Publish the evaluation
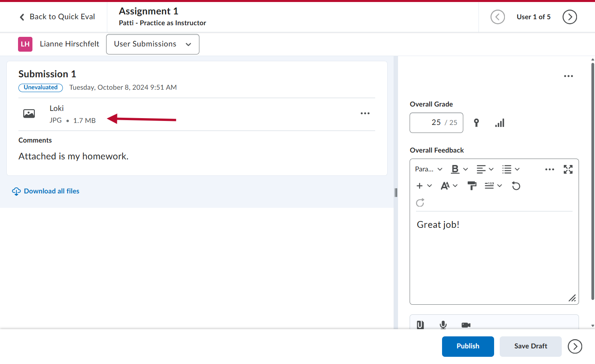 pyautogui.click(x=468, y=346)
